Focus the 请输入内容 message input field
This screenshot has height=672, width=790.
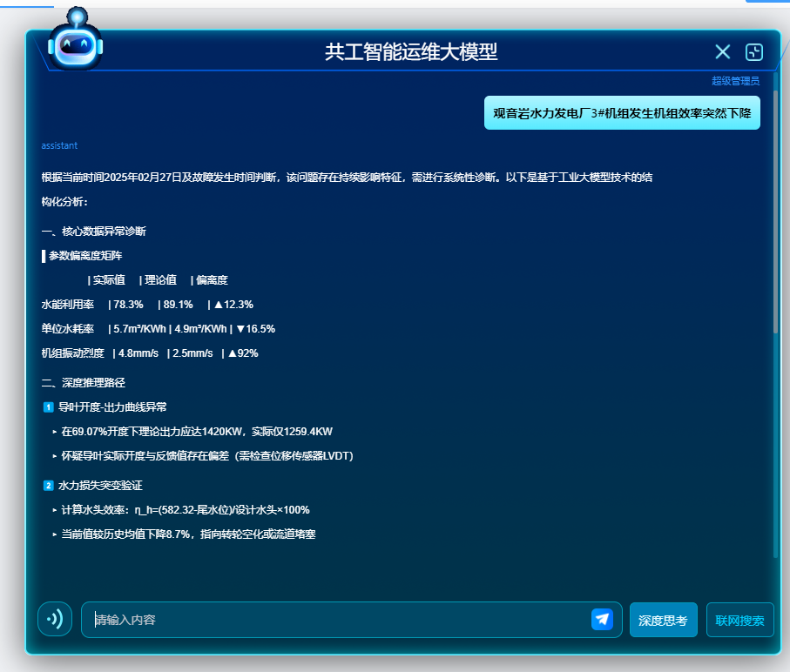[x=340, y=620]
